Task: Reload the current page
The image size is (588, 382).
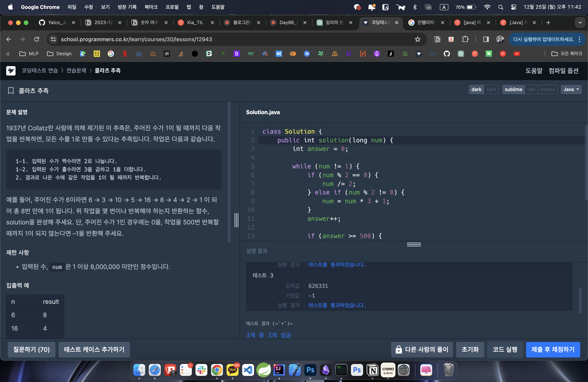Action: coord(37,39)
